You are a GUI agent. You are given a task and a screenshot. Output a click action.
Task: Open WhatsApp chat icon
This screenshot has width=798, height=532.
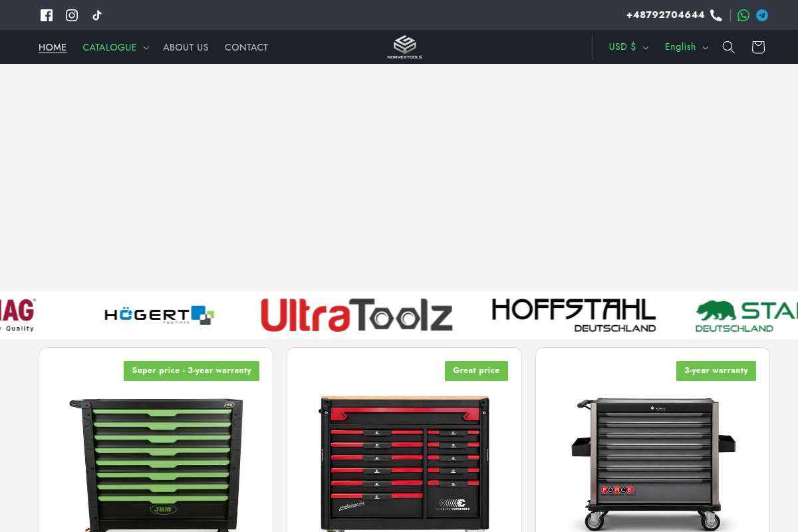pos(743,15)
